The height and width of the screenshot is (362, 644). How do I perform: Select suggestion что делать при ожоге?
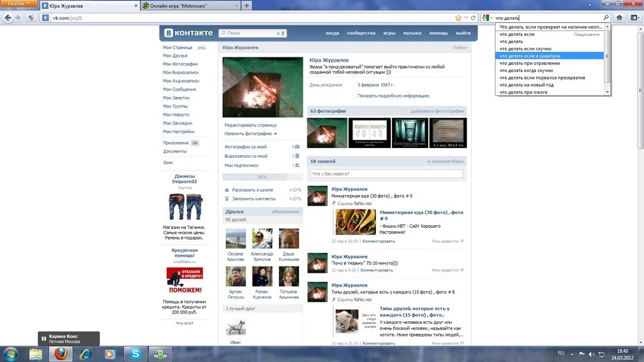(x=550, y=92)
